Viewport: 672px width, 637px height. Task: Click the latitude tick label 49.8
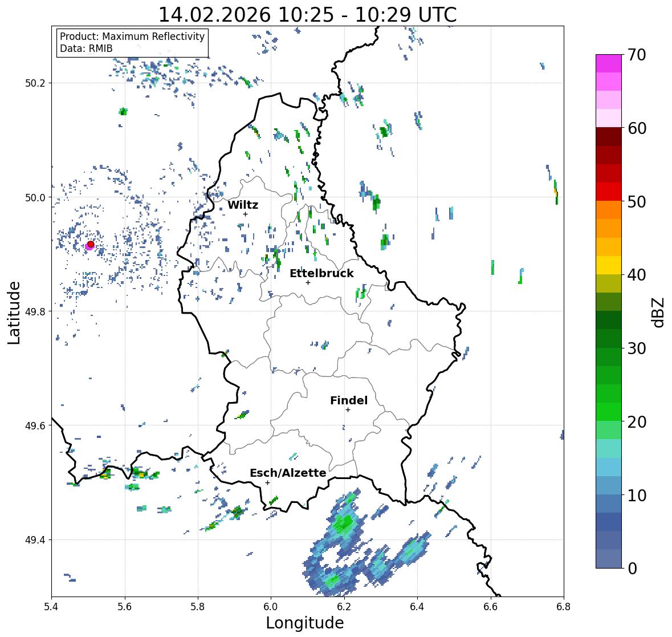35,311
